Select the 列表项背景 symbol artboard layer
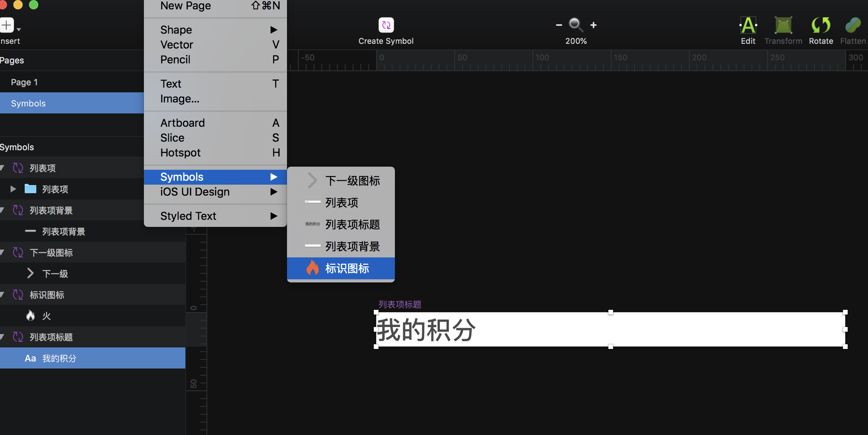Screen dimensions: 868x435 pos(51,210)
